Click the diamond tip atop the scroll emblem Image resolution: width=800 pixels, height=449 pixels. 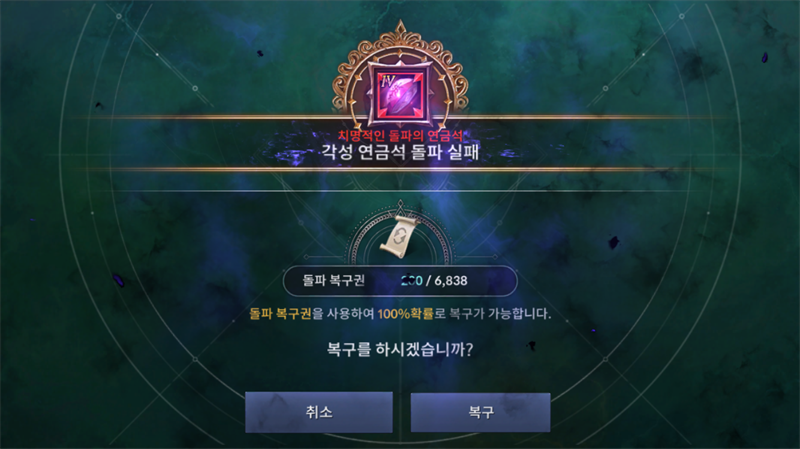pos(401,205)
